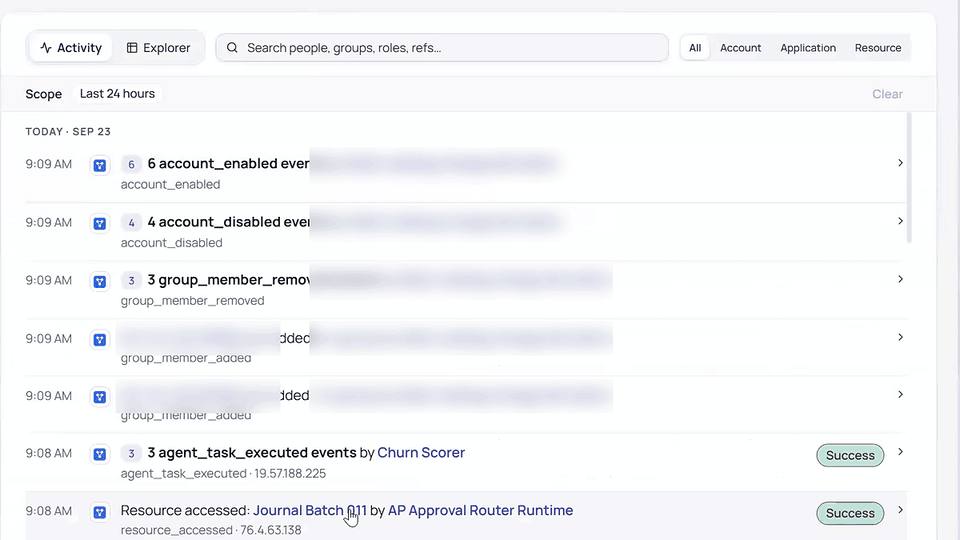
Task: Switch to the Activity tab
Action: click(70, 48)
